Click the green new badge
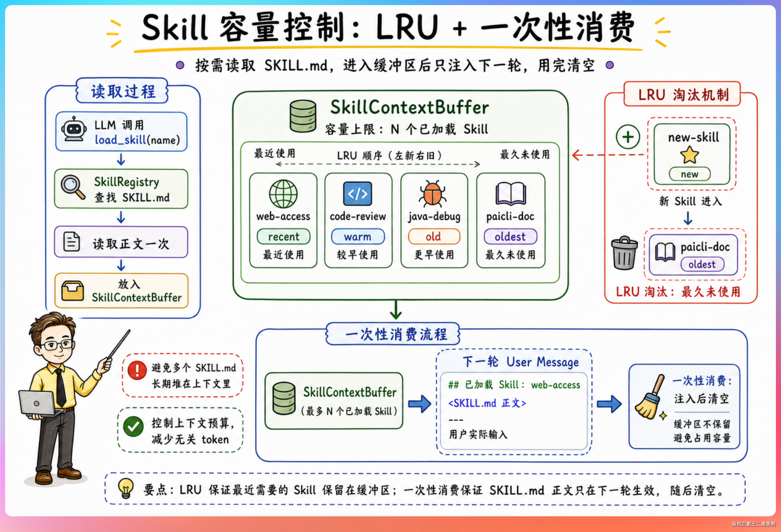 690,174
